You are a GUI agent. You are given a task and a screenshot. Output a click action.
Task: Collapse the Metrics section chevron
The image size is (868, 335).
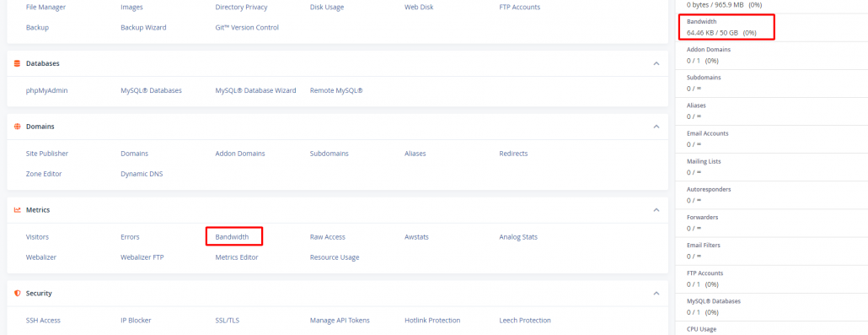click(656, 210)
